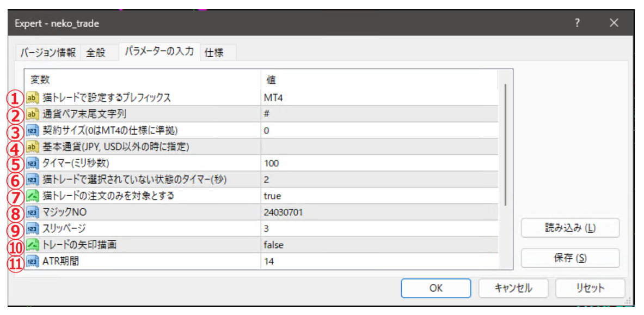Switch to the バージョン情報 tab

click(48, 53)
